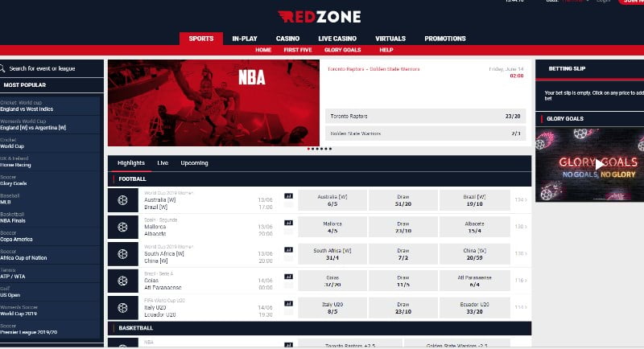Bet on China [W] at 20/59
The height and width of the screenshot is (349, 644).
[x=474, y=254]
